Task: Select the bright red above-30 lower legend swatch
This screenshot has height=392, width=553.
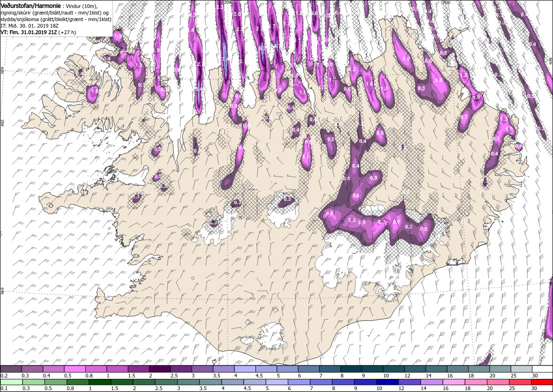Action: (x=542, y=382)
